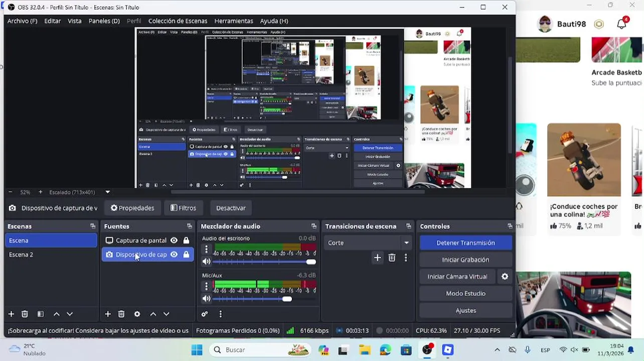The width and height of the screenshot is (644, 361).
Task: Click Iniciar Grabación button
Action: [465, 260]
